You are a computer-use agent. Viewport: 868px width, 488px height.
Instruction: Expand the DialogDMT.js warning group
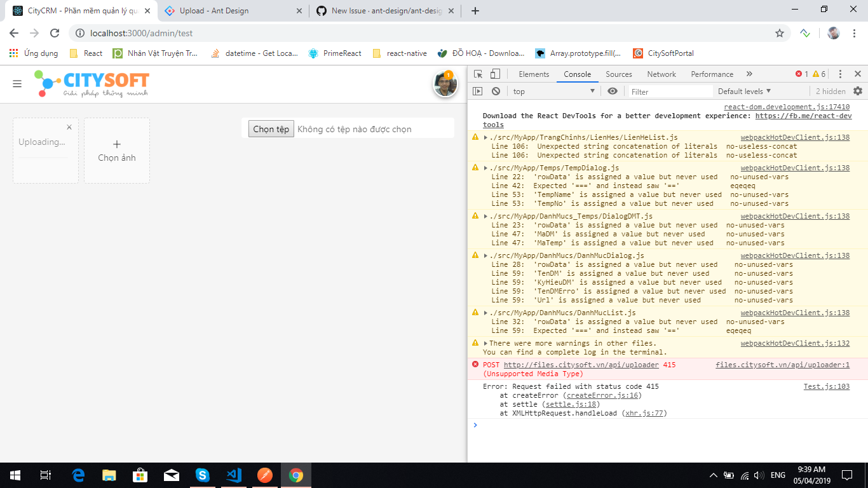coord(485,216)
